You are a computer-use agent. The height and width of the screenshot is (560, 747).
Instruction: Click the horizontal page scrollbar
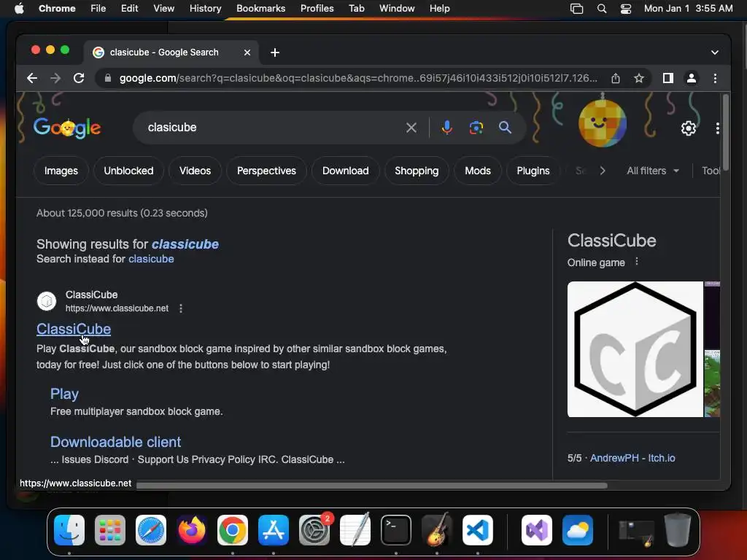click(x=371, y=485)
